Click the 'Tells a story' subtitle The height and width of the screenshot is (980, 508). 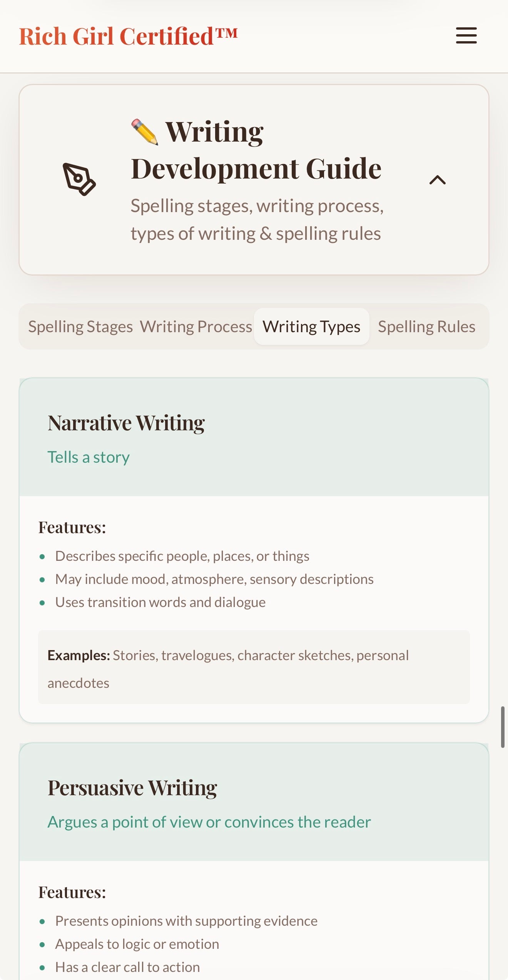point(89,457)
